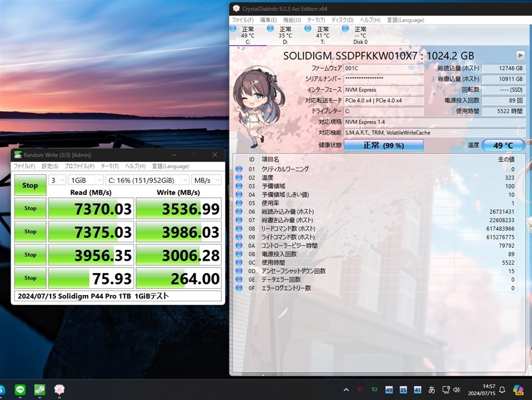Click status icon for 02 温度 row
This screenshot has height=400, width=532.
point(239,178)
